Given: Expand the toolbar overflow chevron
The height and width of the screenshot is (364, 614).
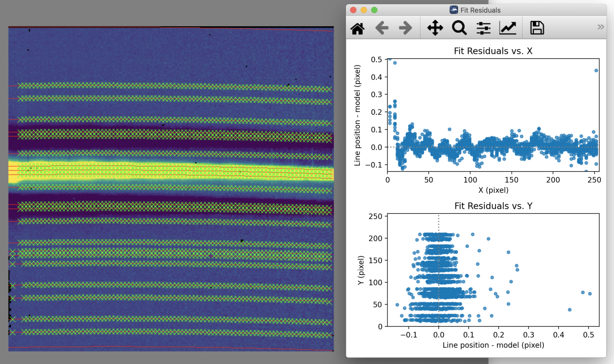Looking at the screenshot, I should pyautogui.click(x=600, y=27).
